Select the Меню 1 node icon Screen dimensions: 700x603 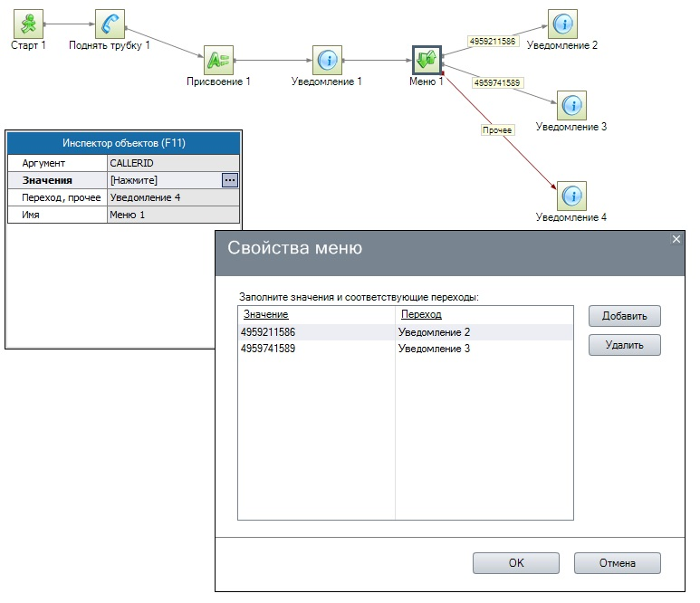[427, 61]
